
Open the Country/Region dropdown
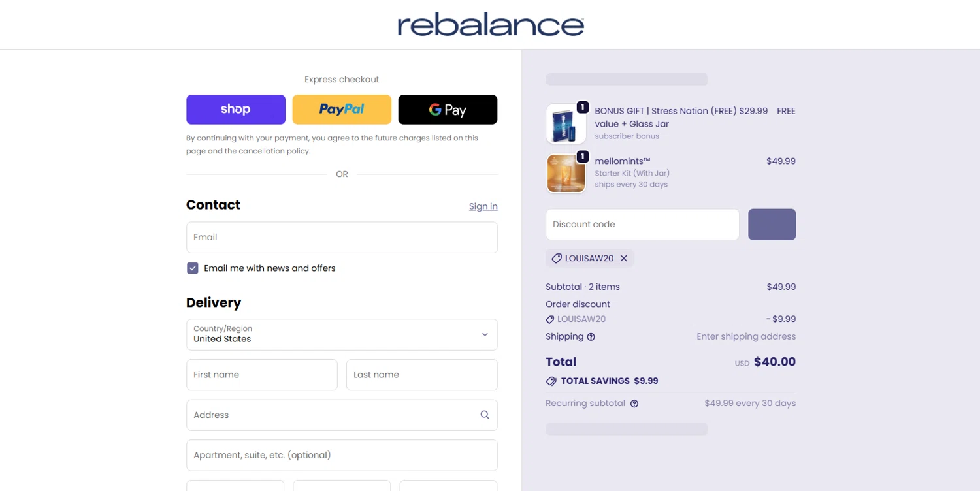(x=342, y=334)
